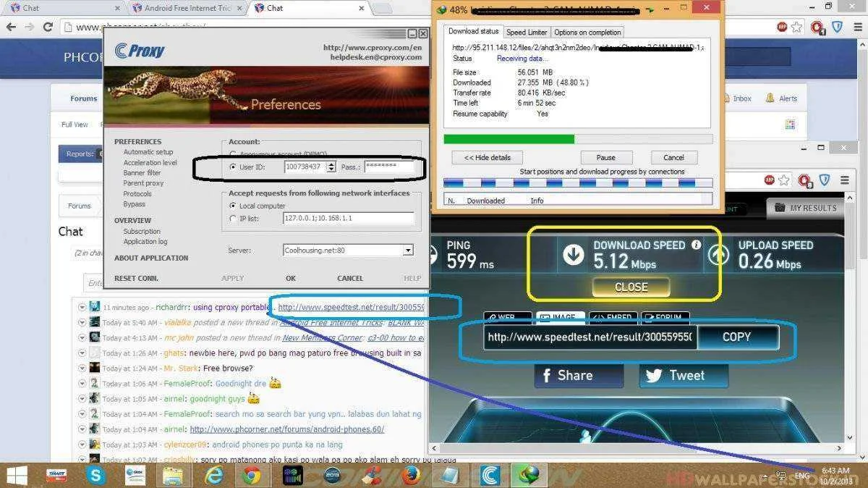Click OK in the CProxy Preferences window

(x=291, y=278)
